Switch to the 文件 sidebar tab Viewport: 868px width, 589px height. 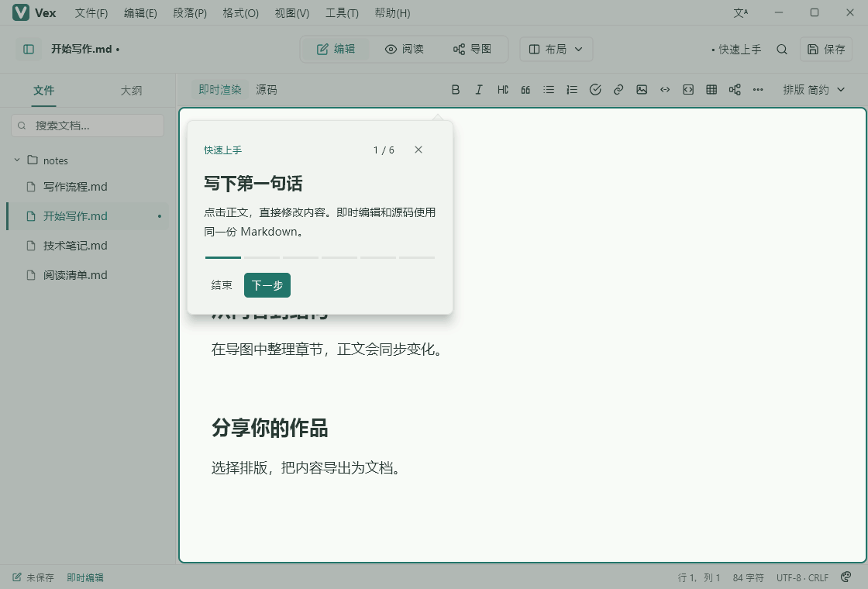43,90
